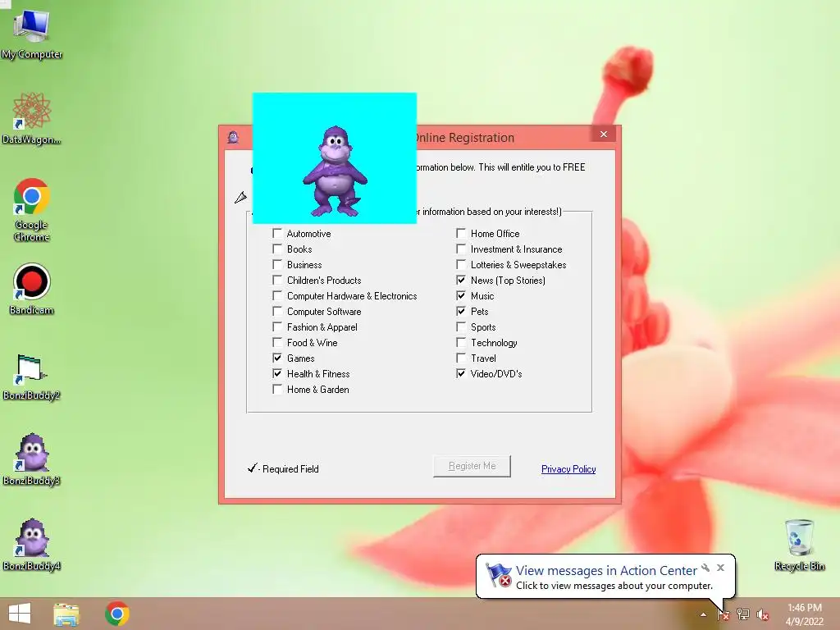Check the Children's Products checkbox
Image resolution: width=840 pixels, height=630 pixels.
pyautogui.click(x=277, y=280)
